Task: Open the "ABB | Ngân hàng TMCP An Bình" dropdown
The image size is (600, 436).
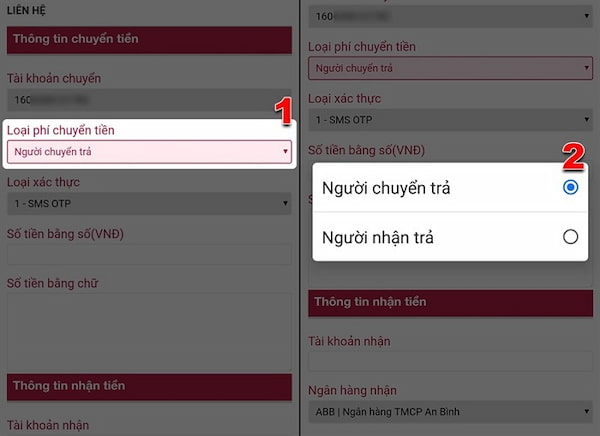Action: (x=450, y=411)
